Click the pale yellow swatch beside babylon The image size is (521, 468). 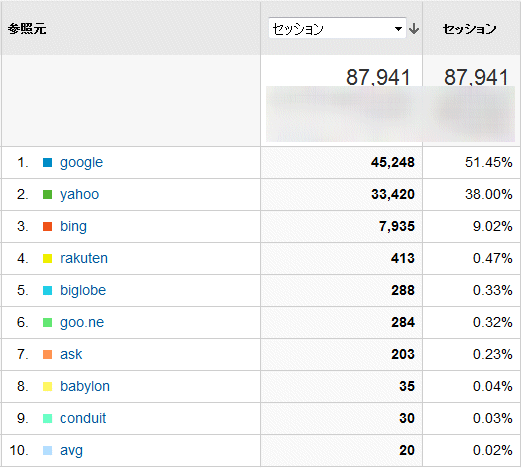[48, 386]
